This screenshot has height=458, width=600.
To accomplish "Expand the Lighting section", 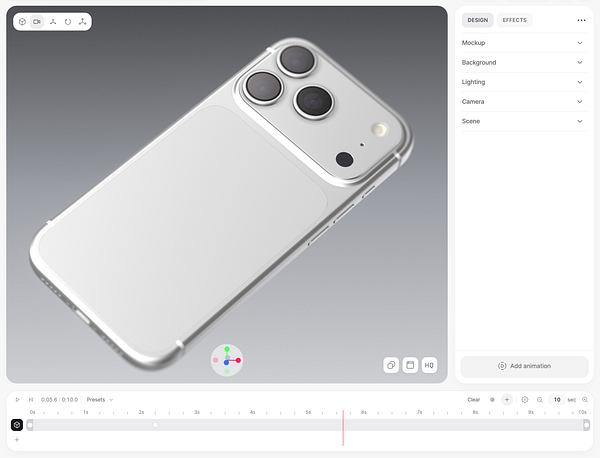I will pyautogui.click(x=523, y=82).
